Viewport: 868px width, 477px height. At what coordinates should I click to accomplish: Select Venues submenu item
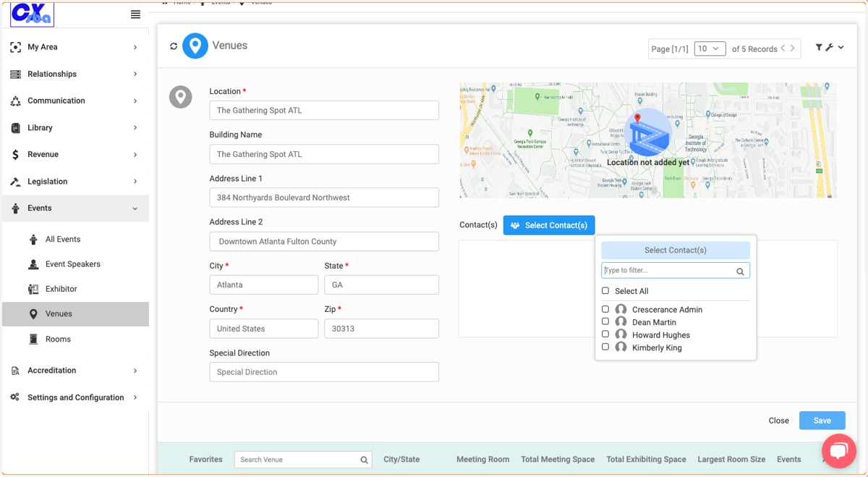click(75, 314)
